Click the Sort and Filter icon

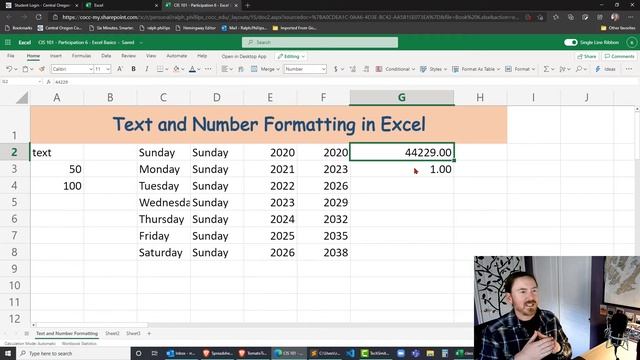click(x=562, y=69)
